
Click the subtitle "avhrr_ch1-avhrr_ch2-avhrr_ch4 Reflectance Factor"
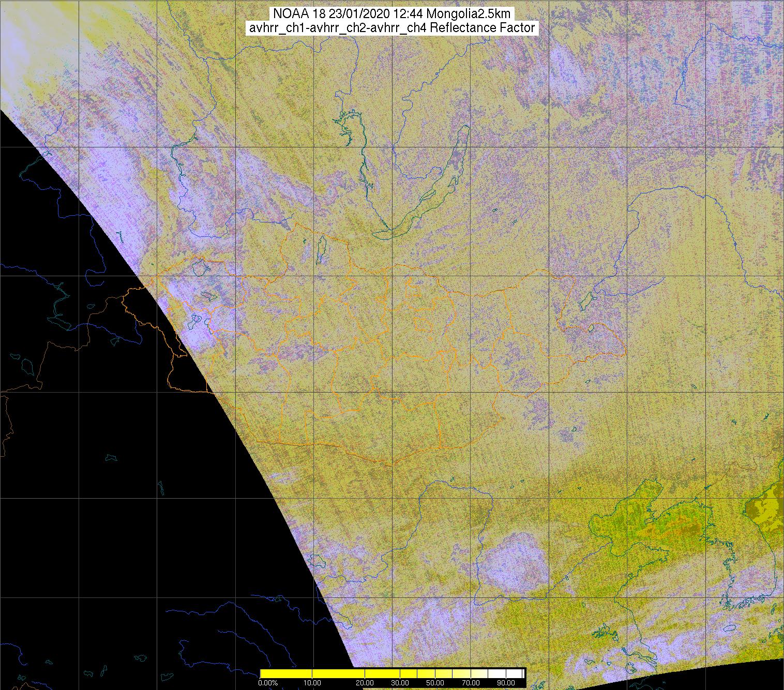[393, 27]
